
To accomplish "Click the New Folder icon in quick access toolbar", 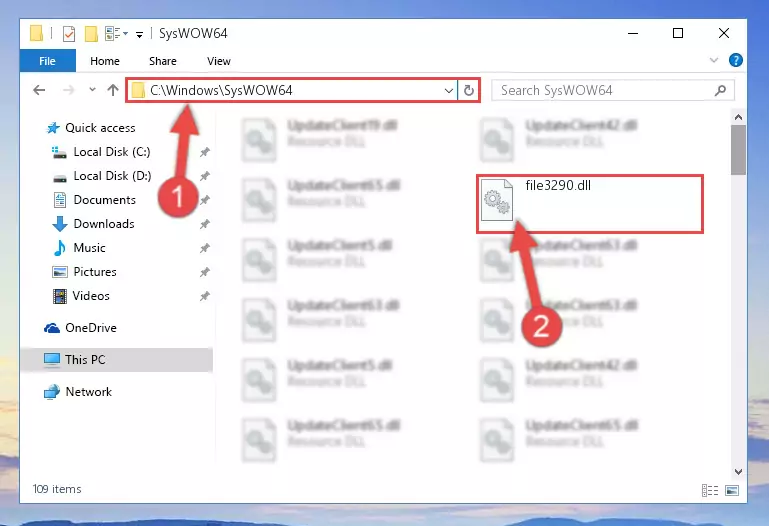I will coord(91,34).
